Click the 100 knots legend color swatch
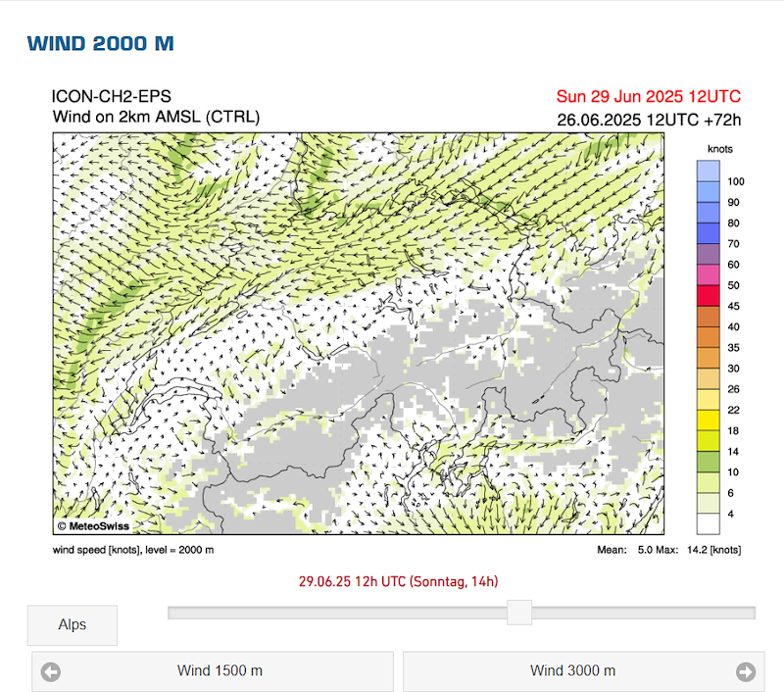Viewport: 784px width, 692px height. (708, 171)
